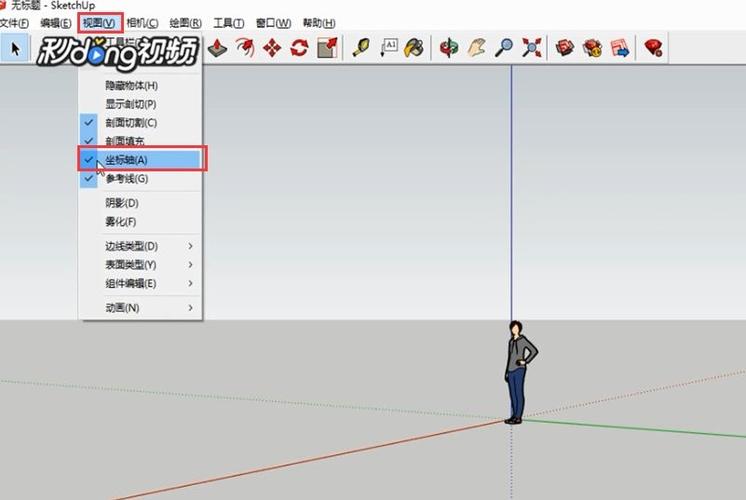Close the 视图(V) menu

(x=99, y=23)
